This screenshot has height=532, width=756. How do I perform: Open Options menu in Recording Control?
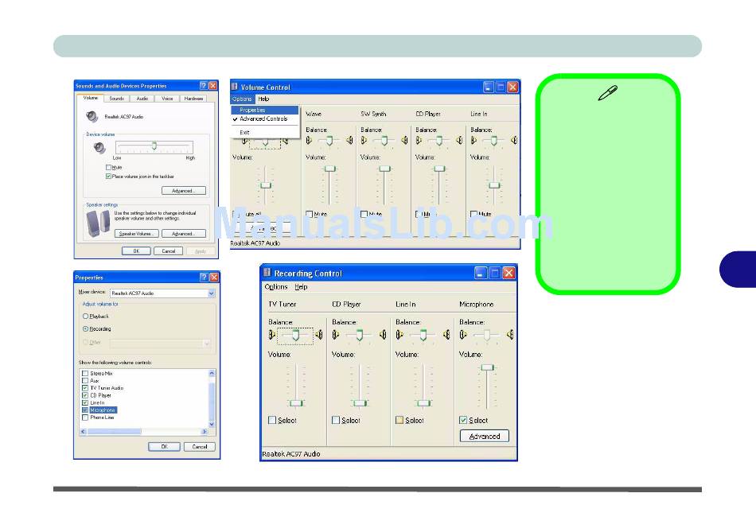(275, 287)
